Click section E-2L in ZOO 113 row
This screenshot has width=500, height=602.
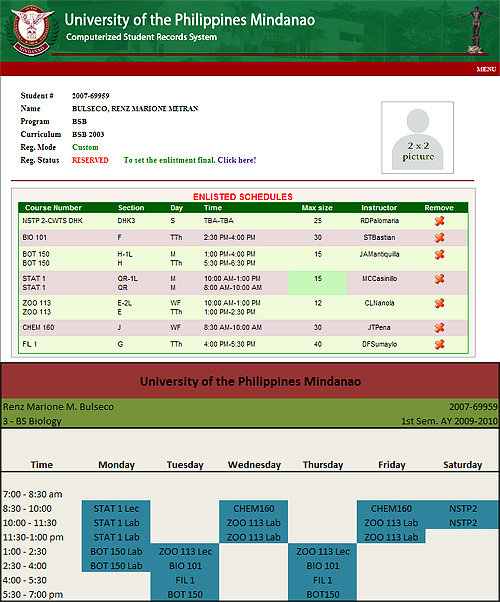click(125, 303)
